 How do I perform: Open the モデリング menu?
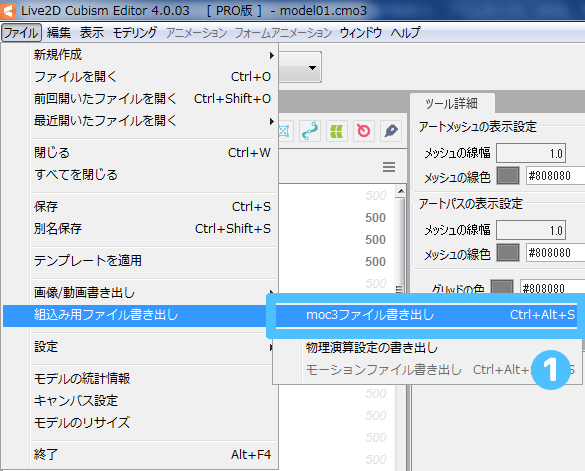pyautogui.click(x=135, y=33)
